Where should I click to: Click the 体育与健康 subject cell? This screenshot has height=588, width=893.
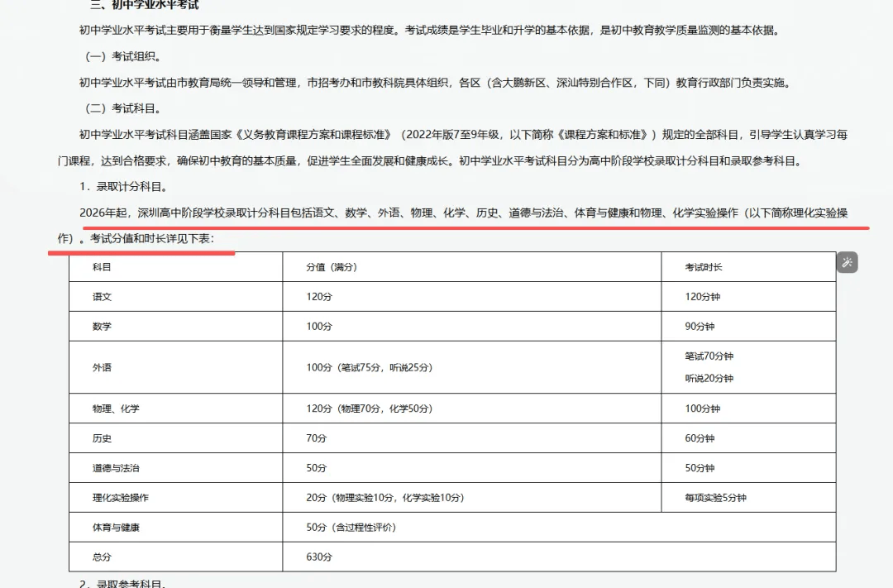pos(175,527)
